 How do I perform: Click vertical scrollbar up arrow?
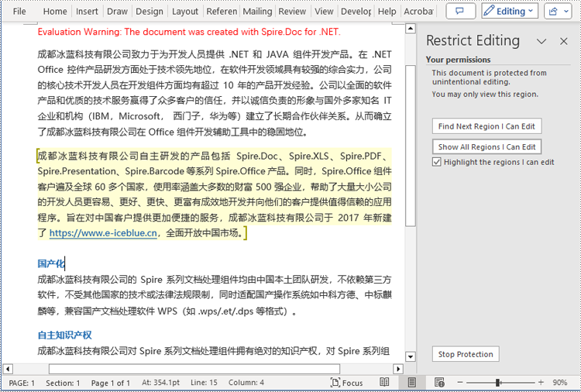410,29
